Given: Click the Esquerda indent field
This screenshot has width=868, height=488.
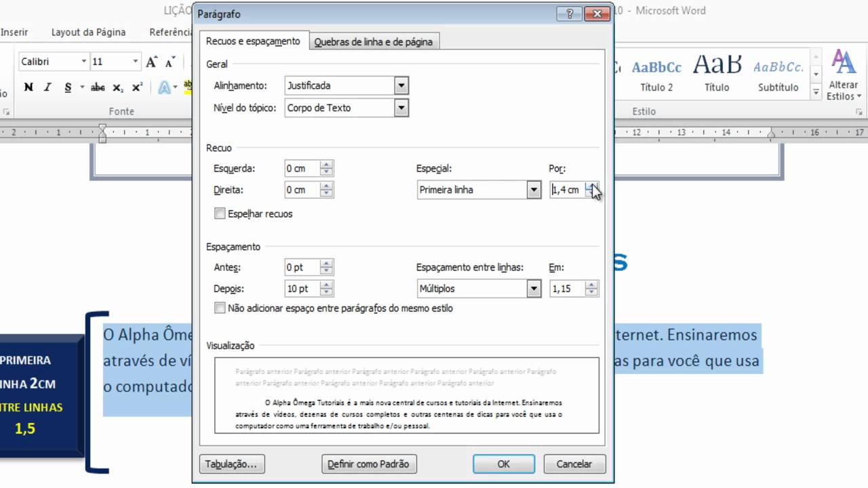Looking at the screenshot, I should tap(302, 169).
